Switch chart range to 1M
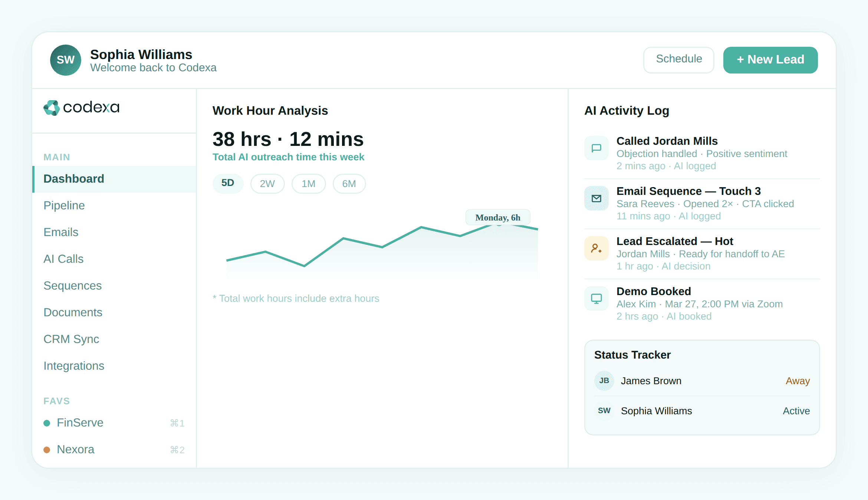The image size is (868, 500). pos(308,184)
